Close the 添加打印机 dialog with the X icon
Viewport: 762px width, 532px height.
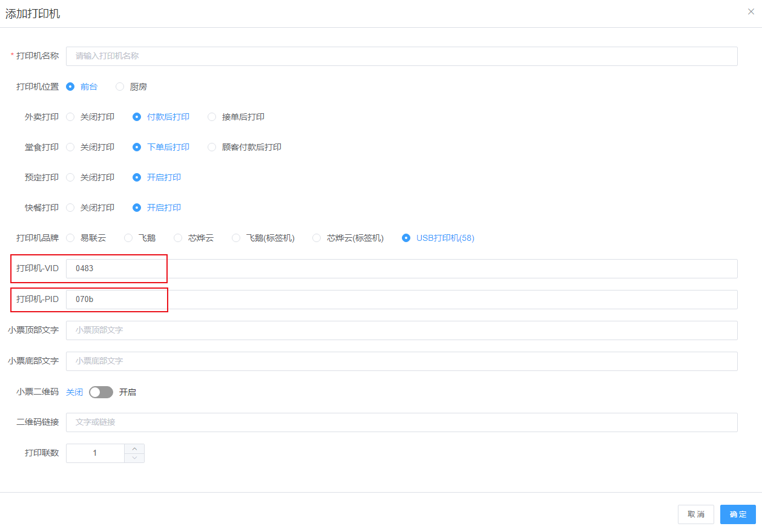pos(751,11)
